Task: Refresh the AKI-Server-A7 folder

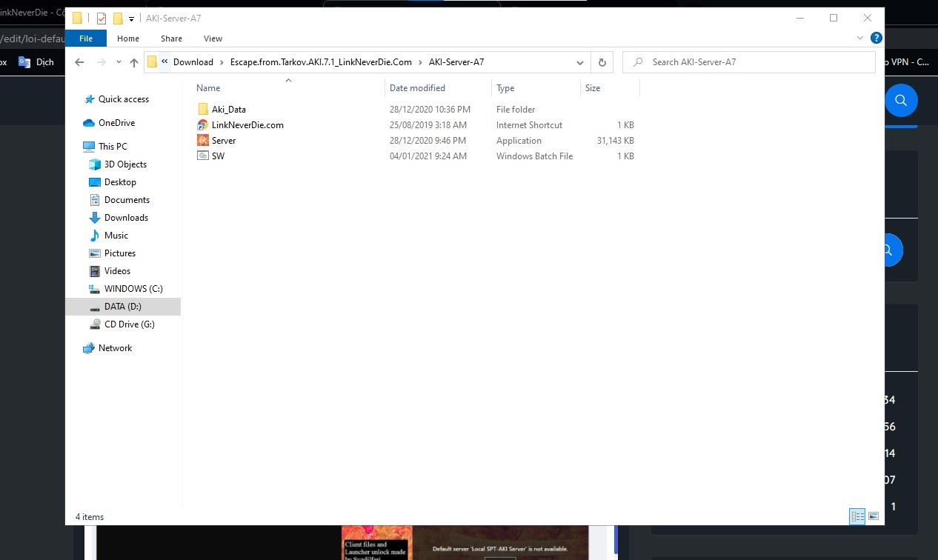Action: point(602,63)
